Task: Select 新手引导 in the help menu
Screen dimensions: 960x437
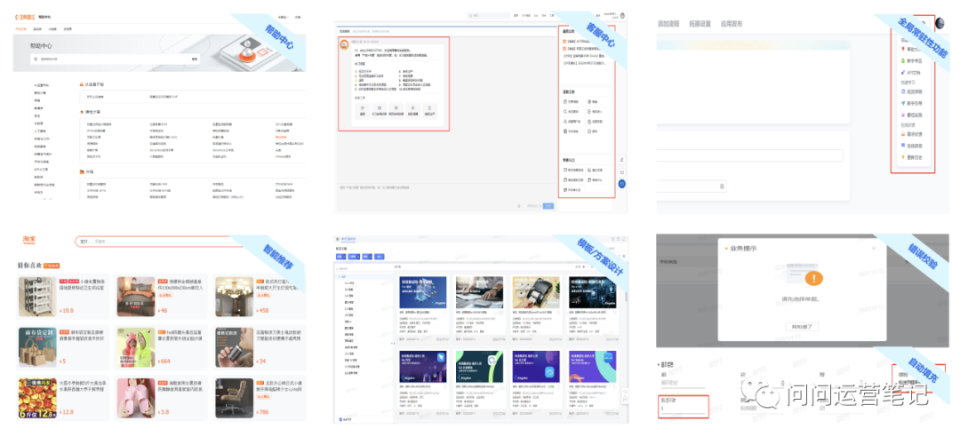Action: pos(911,103)
